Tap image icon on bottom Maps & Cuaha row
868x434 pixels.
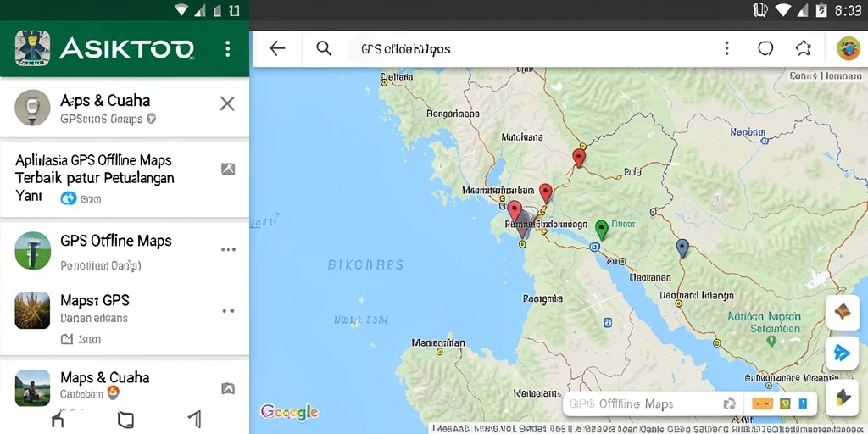[228, 388]
